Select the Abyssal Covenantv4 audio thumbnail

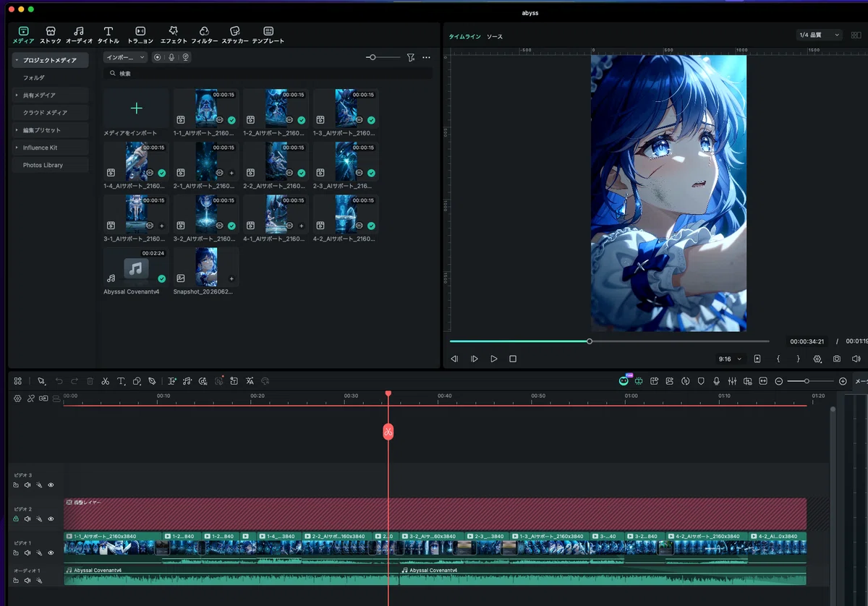(136, 266)
